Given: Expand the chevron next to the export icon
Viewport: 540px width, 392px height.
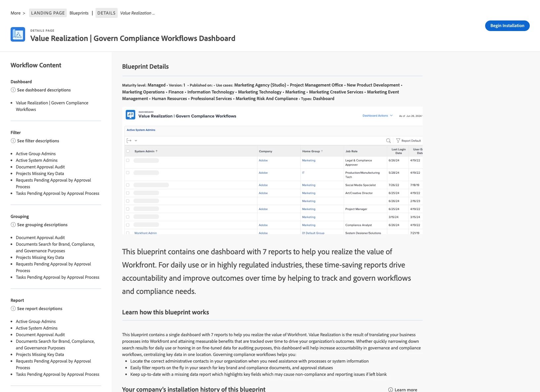Looking at the screenshot, I should (136, 141).
